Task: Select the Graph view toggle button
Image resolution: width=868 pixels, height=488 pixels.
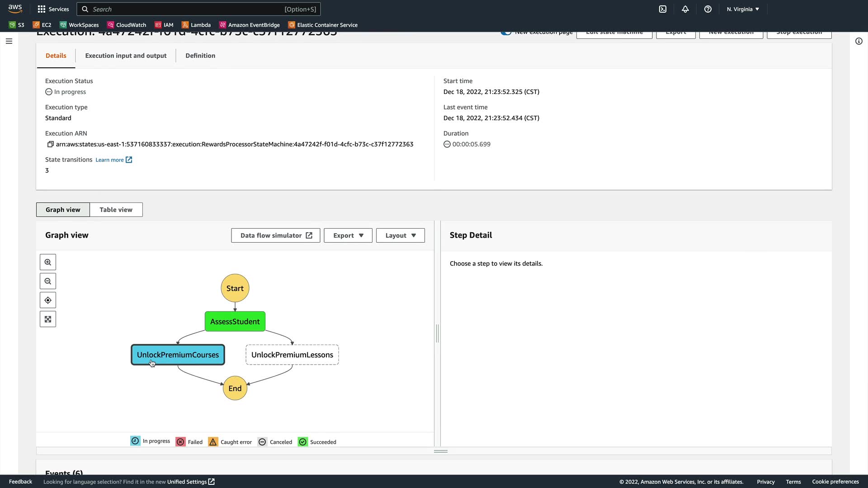Action: click(63, 210)
